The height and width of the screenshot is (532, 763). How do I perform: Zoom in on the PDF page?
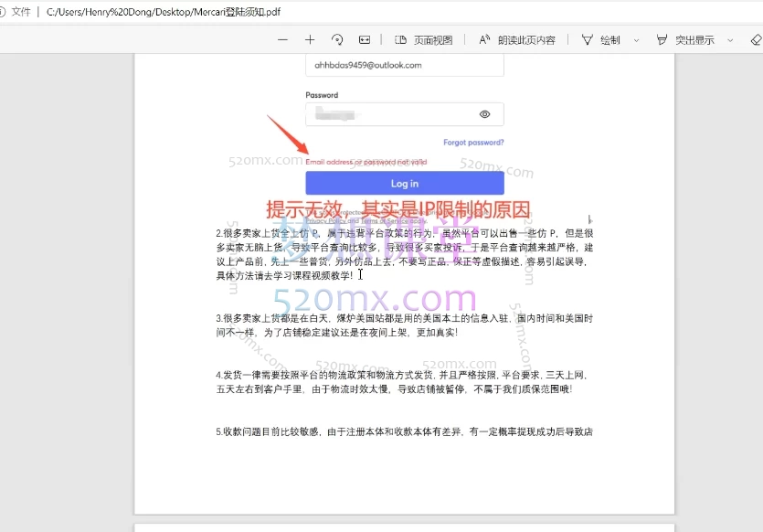(310, 39)
